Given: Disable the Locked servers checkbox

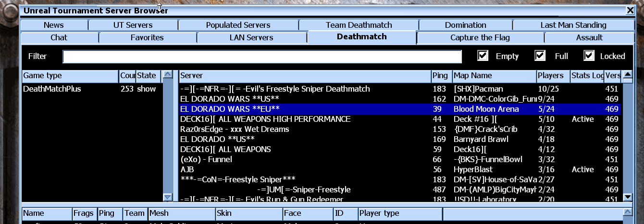Looking at the screenshot, I should click(589, 56).
